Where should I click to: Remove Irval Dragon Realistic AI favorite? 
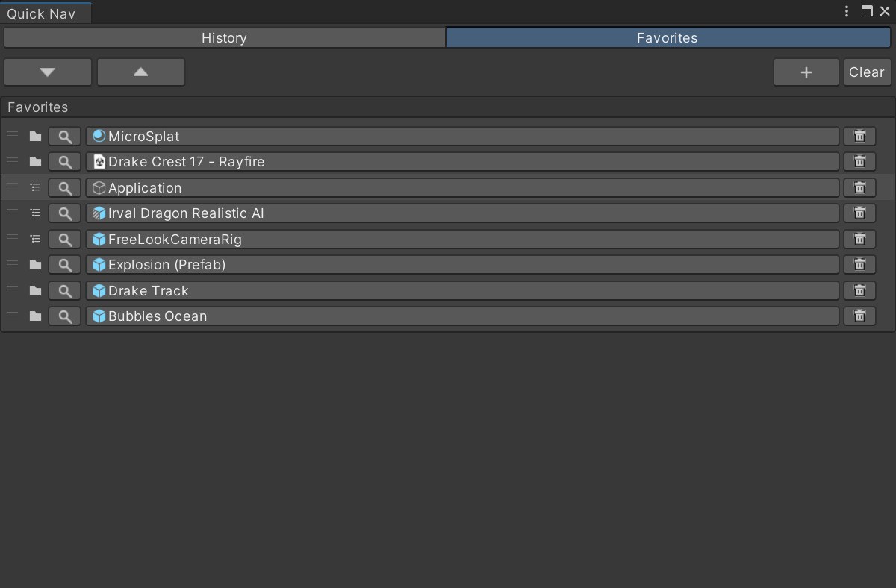click(x=859, y=213)
